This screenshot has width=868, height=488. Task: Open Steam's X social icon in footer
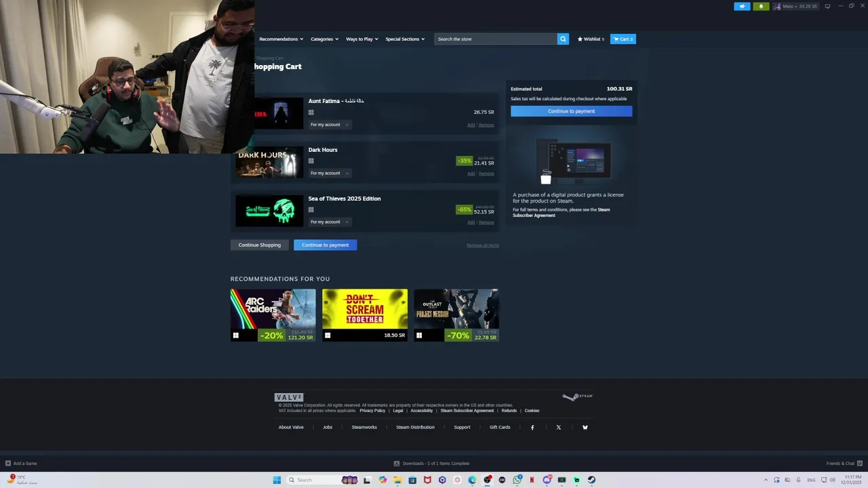point(559,427)
